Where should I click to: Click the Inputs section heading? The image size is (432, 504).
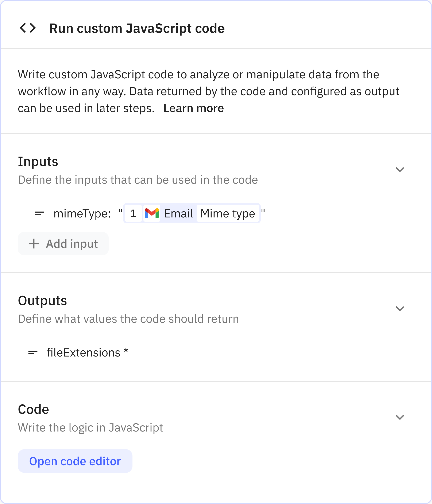click(38, 161)
